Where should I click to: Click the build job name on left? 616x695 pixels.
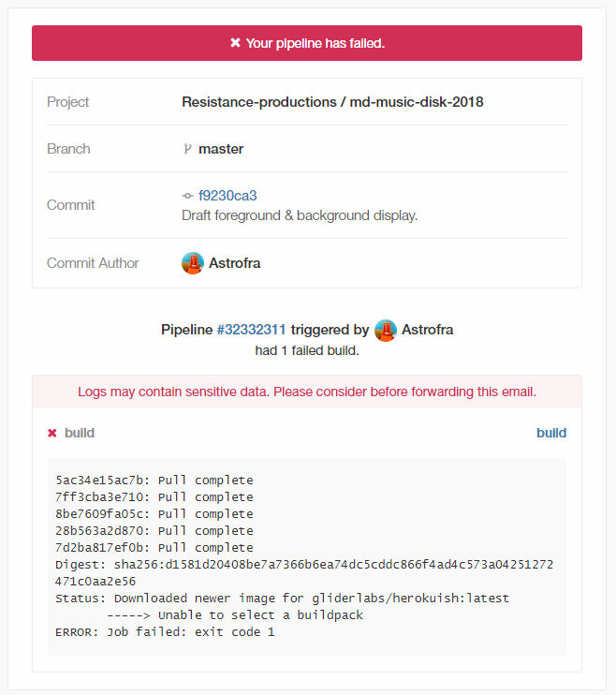click(80, 433)
